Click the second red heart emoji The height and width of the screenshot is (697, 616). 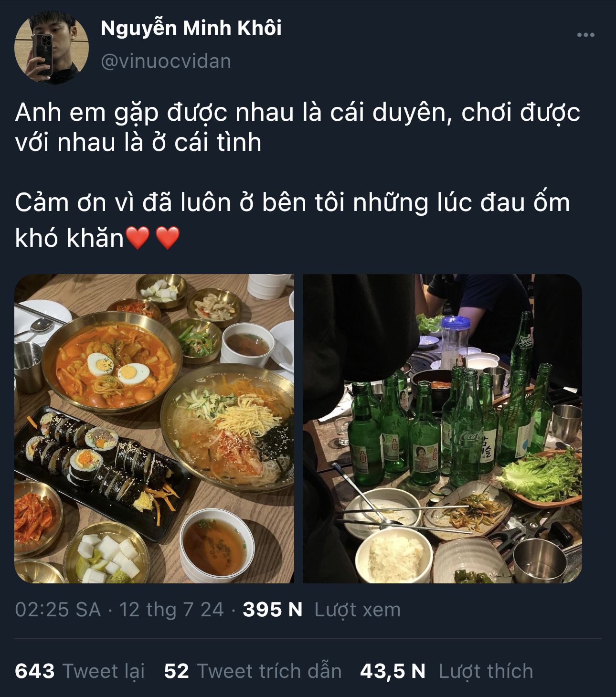click(x=168, y=238)
